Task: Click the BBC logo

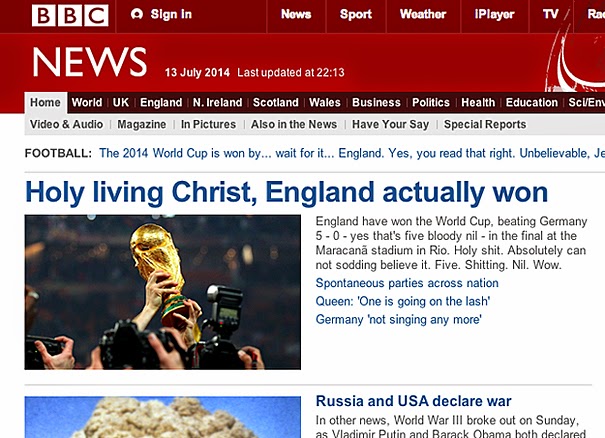Action: (70, 15)
